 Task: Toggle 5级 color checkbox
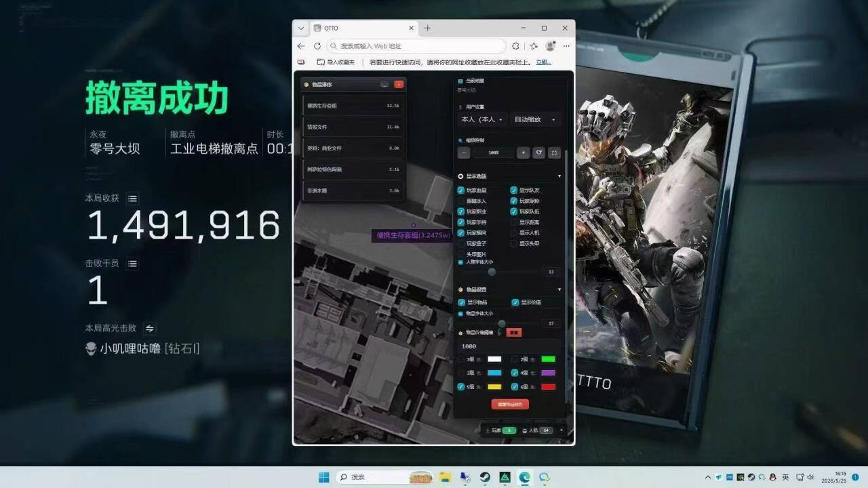pyautogui.click(x=461, y=387)
